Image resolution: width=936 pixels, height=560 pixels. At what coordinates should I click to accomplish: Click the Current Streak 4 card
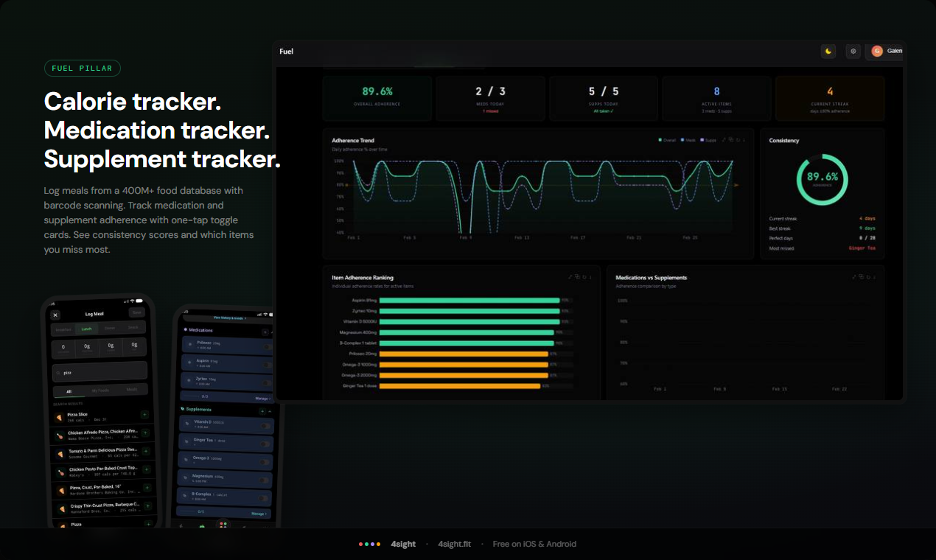click(x=830, y=98)
